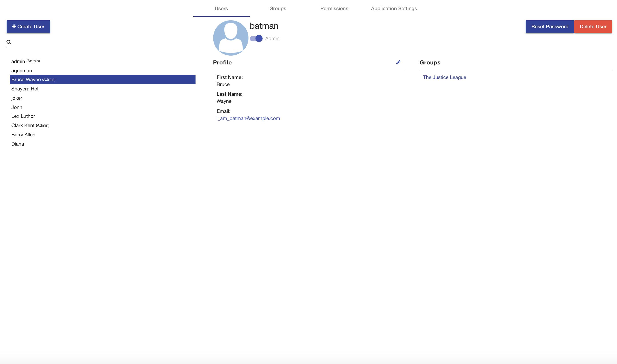Select Diana from the user list
The height and width of the screenshot is (364, 617).
click(17, 144)
